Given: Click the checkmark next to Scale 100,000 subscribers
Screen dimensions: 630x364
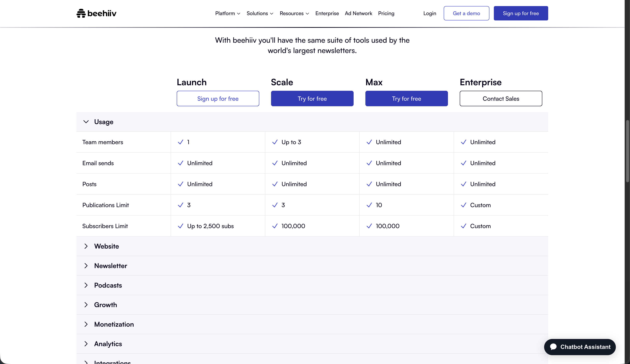Looking at the screenshot, I should click(x=275, y=226).
